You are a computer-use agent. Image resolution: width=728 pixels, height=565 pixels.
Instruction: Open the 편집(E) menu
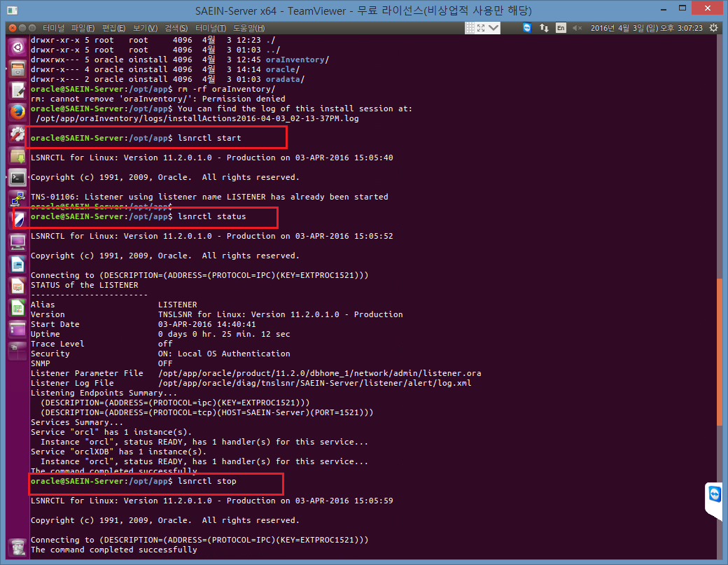[113, 28]
